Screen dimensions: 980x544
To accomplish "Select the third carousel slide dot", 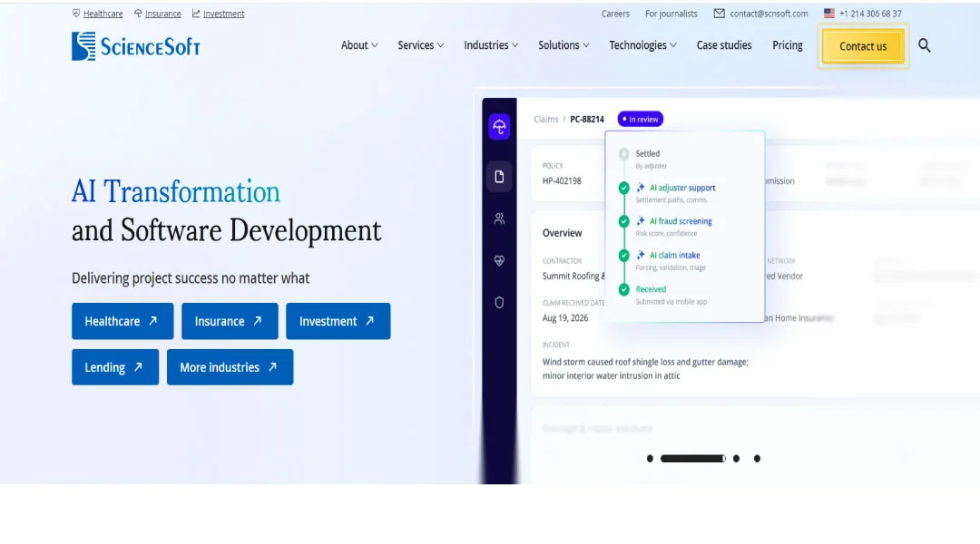I will 736,459.
